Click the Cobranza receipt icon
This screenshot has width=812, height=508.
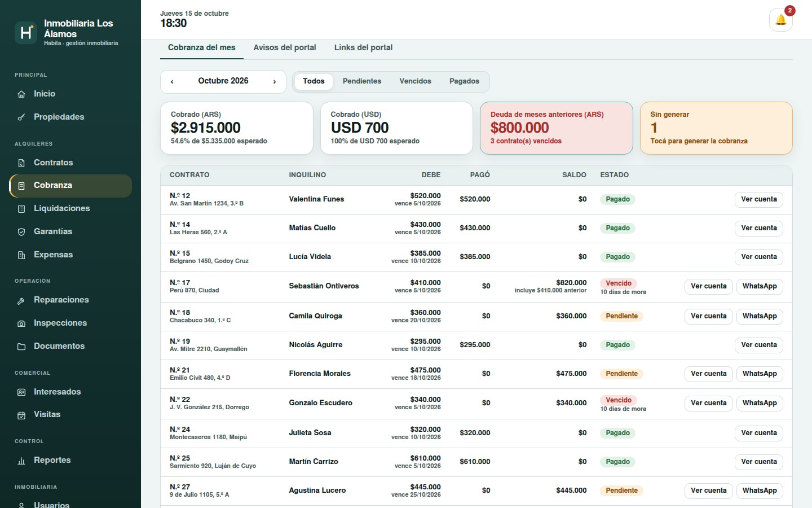[21, 186]
